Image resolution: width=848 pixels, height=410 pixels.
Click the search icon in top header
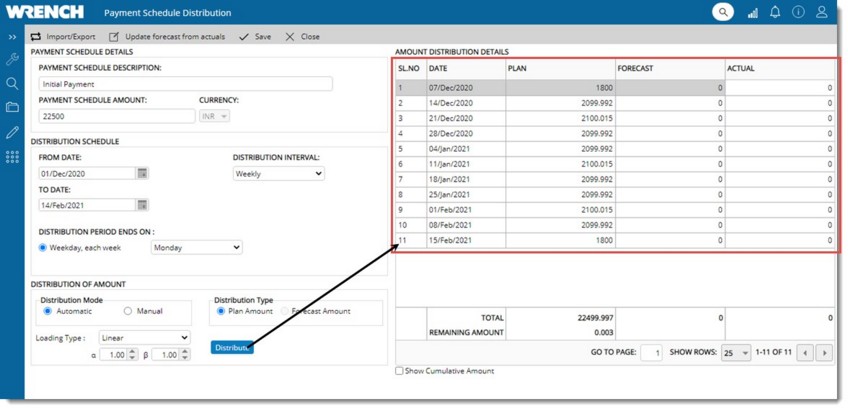pyautogui.click(x=722, y=12)
